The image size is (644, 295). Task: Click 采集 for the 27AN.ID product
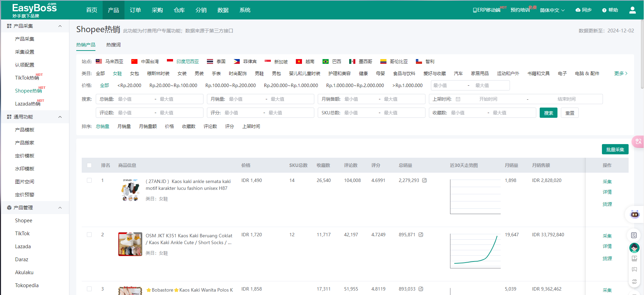[x=607, y=182]
